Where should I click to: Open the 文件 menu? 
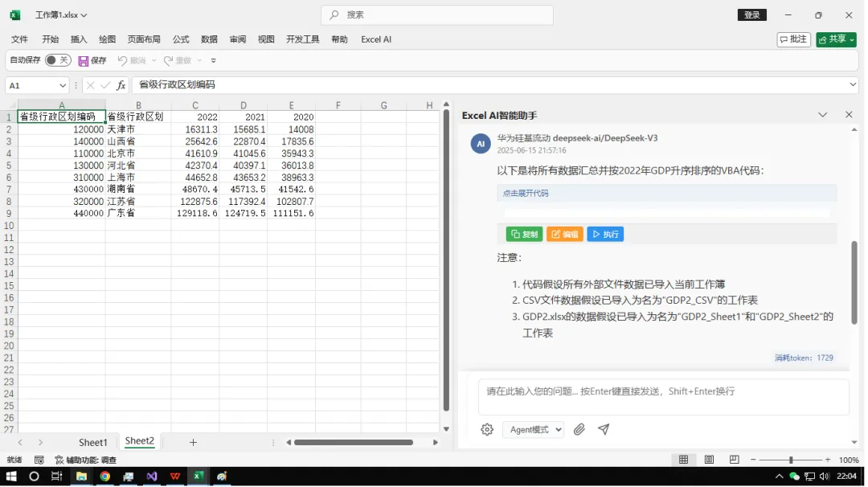point(19,39)
